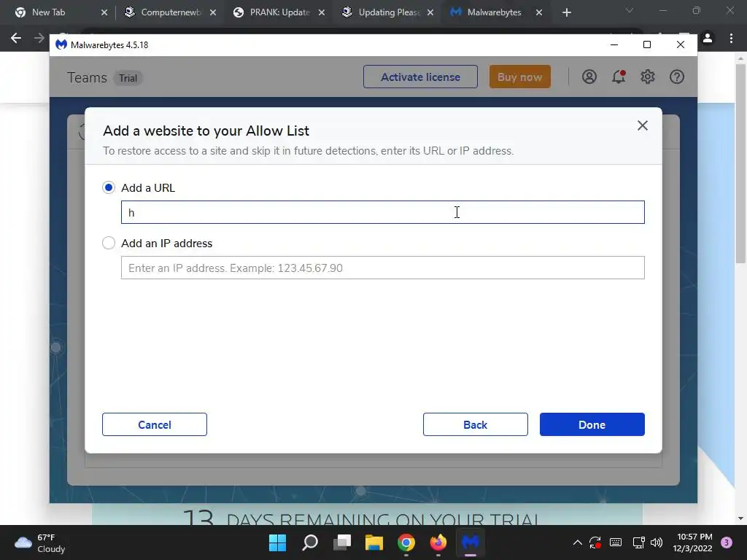This screenshot has width=747, height=560.
Task: Open the tab search dropdown chevron
Action: 630,10
